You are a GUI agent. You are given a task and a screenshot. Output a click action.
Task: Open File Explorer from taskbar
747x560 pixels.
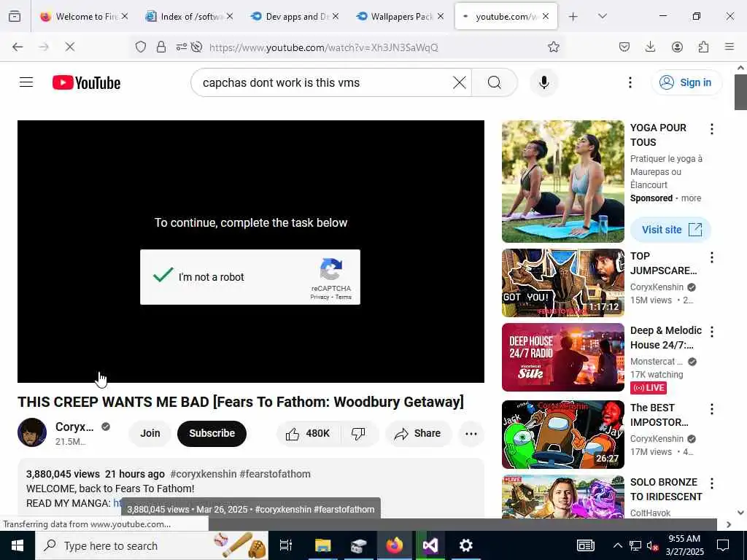322,545
